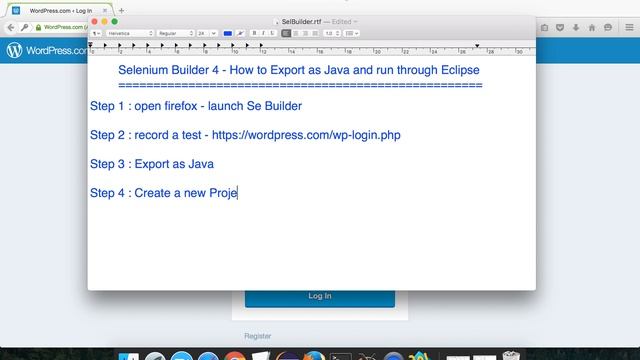640x360 pixels.
Task: Click the tab stop marker at ruler position 12
Action: click(x=261, y=46)
